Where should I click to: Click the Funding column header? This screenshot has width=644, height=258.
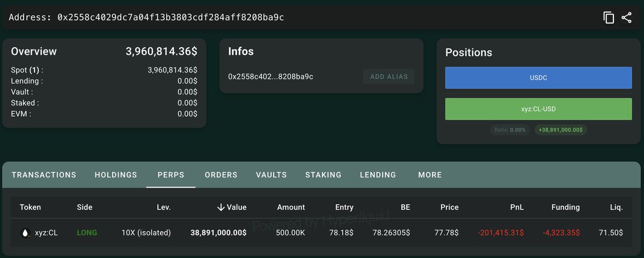pos(565,207)
